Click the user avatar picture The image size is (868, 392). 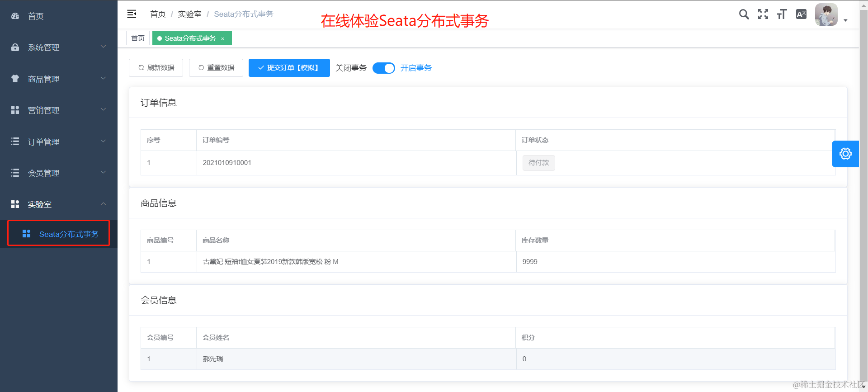point(826,15)
